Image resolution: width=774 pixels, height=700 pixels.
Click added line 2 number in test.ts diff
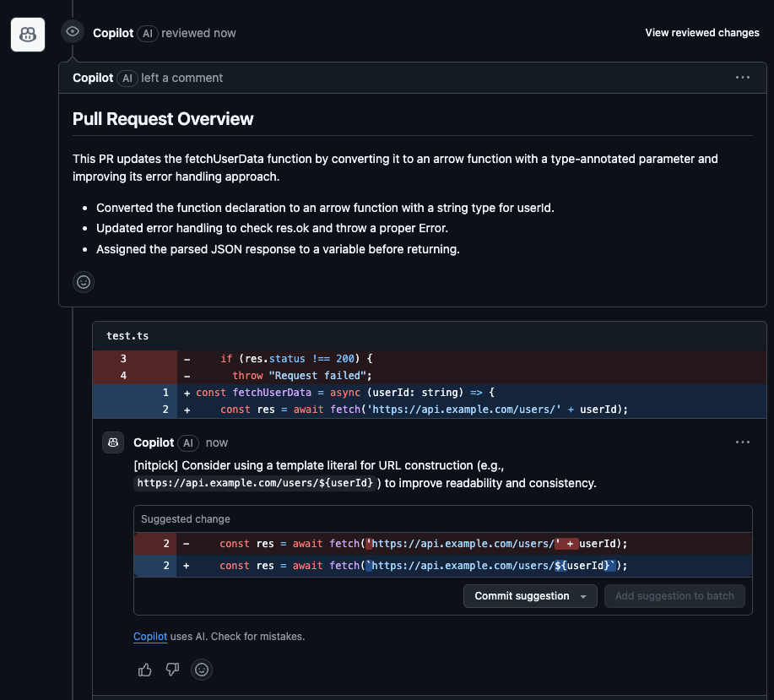[x=165, y=410]
